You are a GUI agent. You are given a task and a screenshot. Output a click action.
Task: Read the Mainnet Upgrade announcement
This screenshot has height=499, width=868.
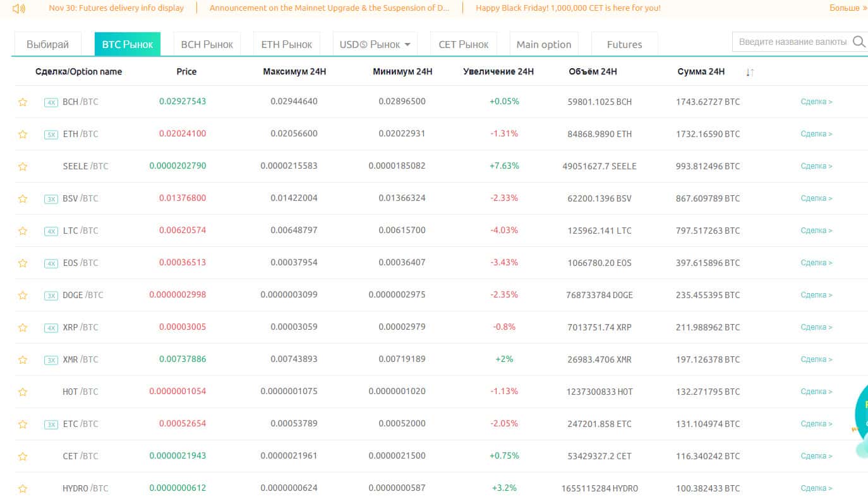329,8
